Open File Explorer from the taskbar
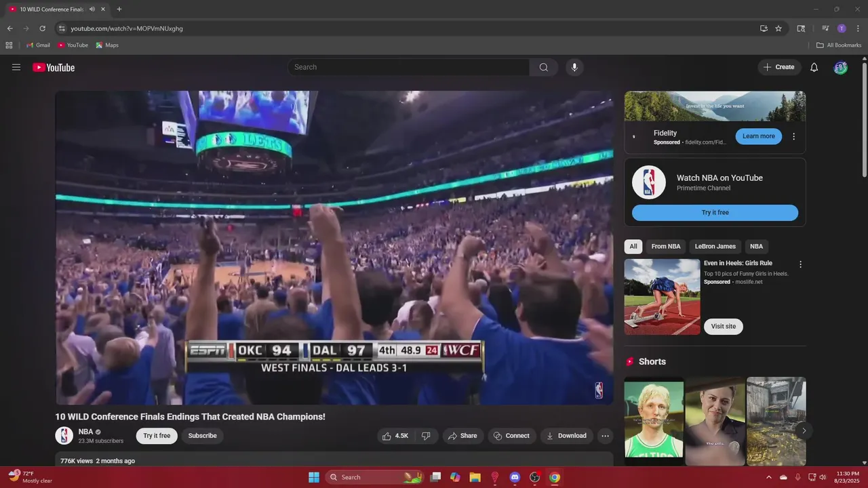868x488 pixels. click(x=475, y=477)
